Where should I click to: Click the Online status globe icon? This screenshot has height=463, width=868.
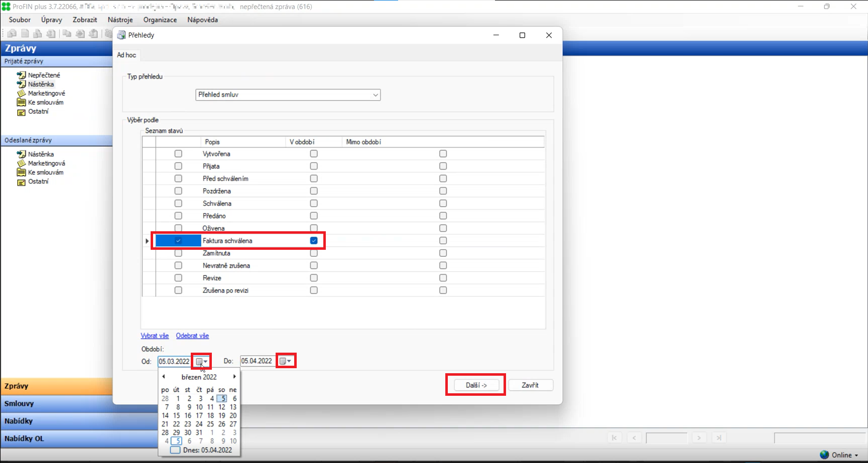(x=824, y=455)
